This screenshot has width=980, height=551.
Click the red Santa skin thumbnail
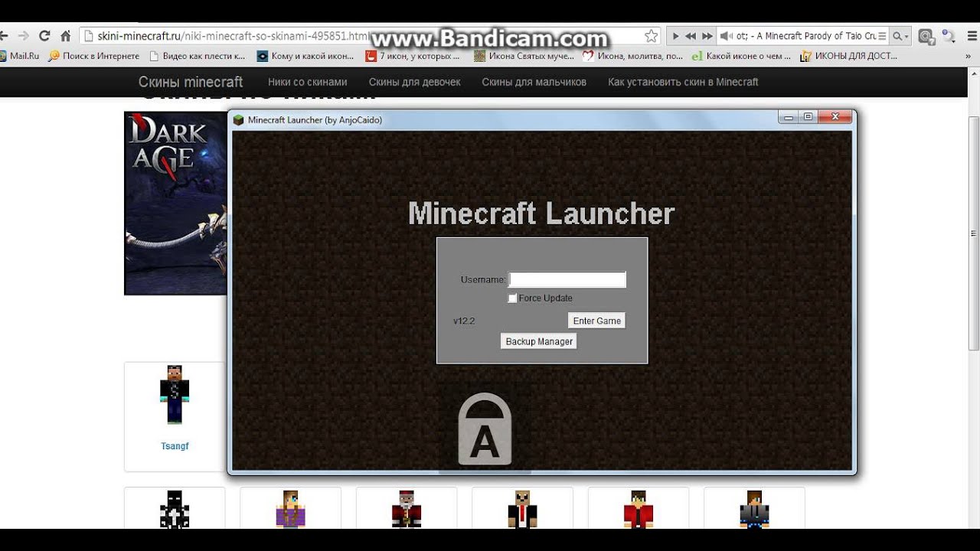[407, 509]
